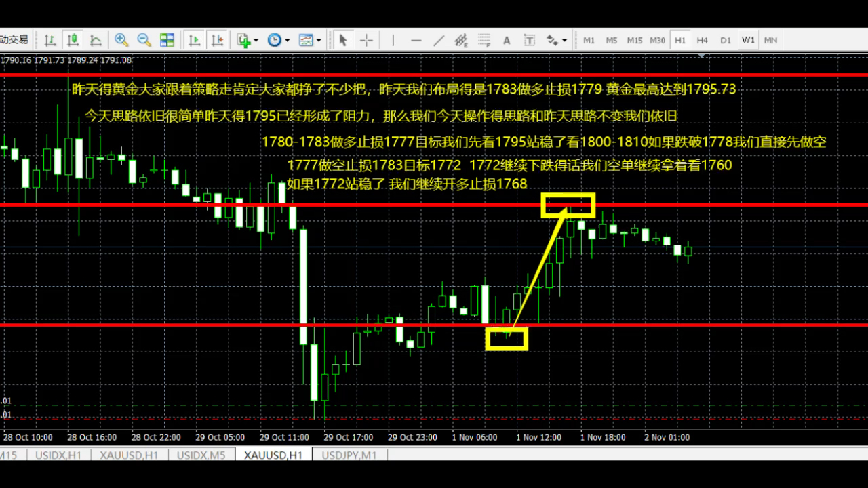Toggle auto scroll to latest bar
868x488 pixels.
[x=194, y=40]
